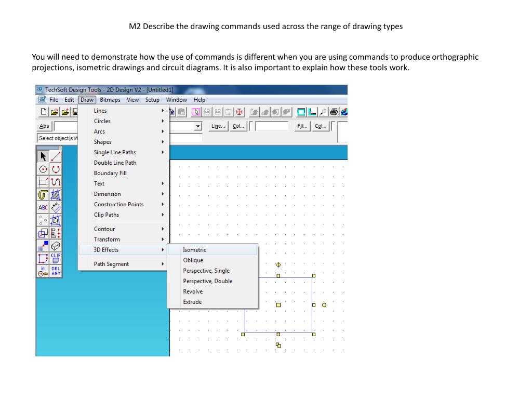Open the Edit menu
The width and height of the screenshot is (532, 399).
69,100
